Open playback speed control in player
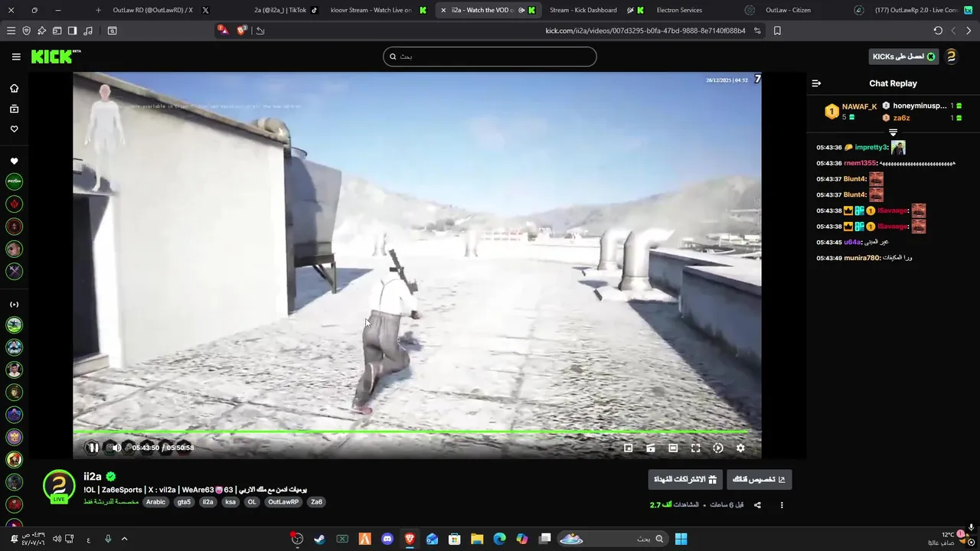This screenshot has height=551, width=980. (x=718, y=448)
